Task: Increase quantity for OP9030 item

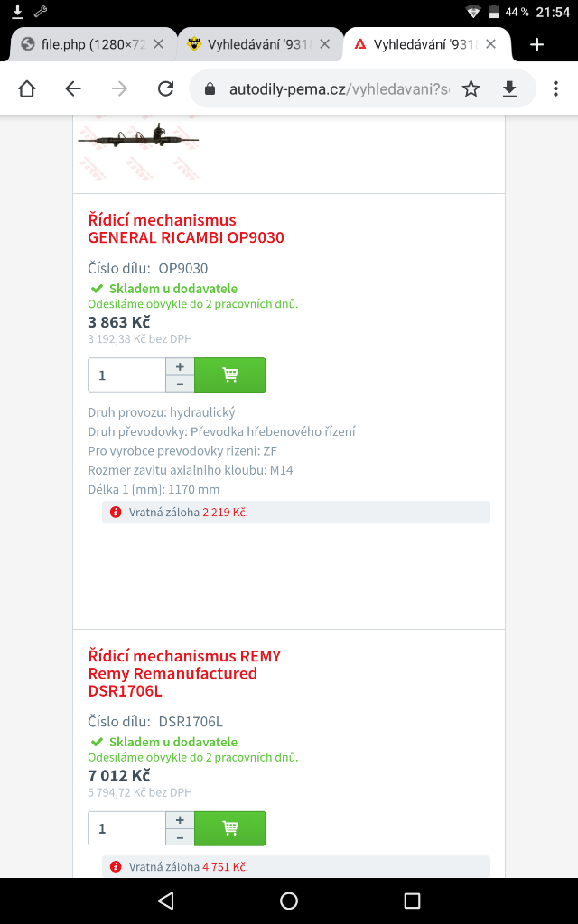Action: (x=180, y=366)
